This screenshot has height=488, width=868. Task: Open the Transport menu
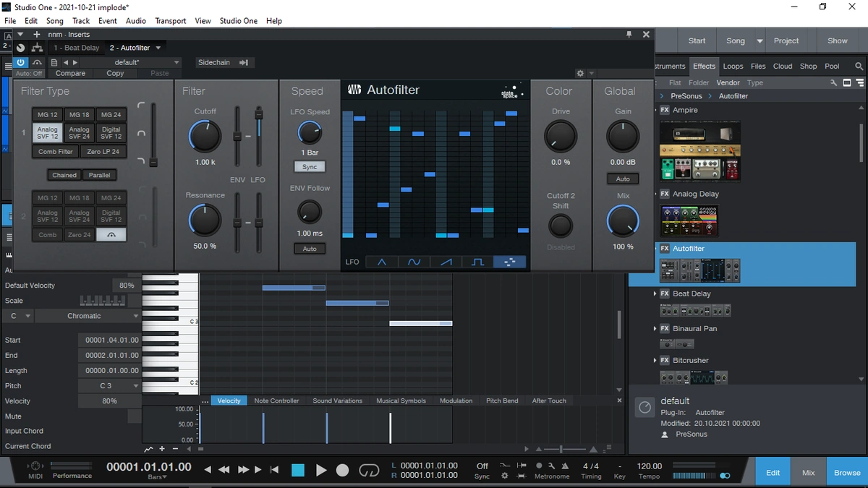click(171, 21)
